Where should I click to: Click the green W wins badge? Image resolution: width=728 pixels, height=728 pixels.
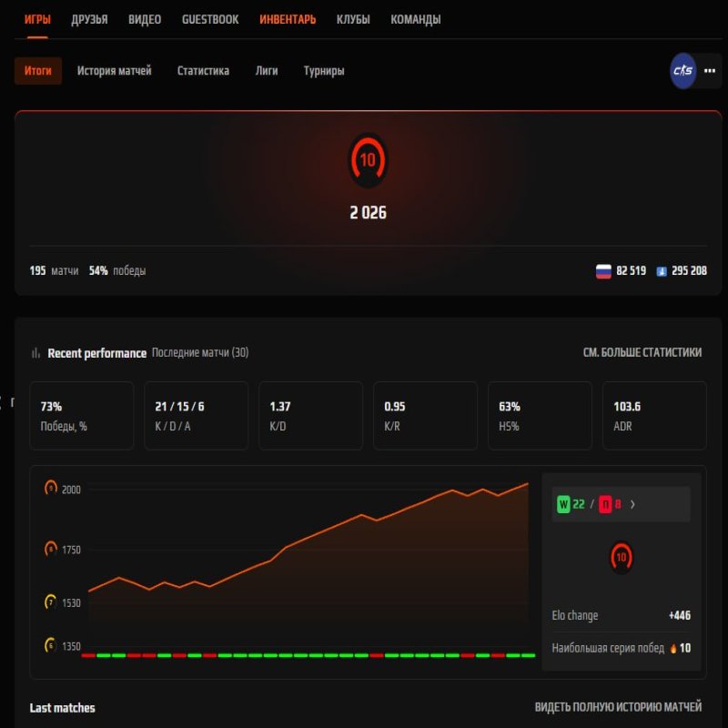(564, 503)
